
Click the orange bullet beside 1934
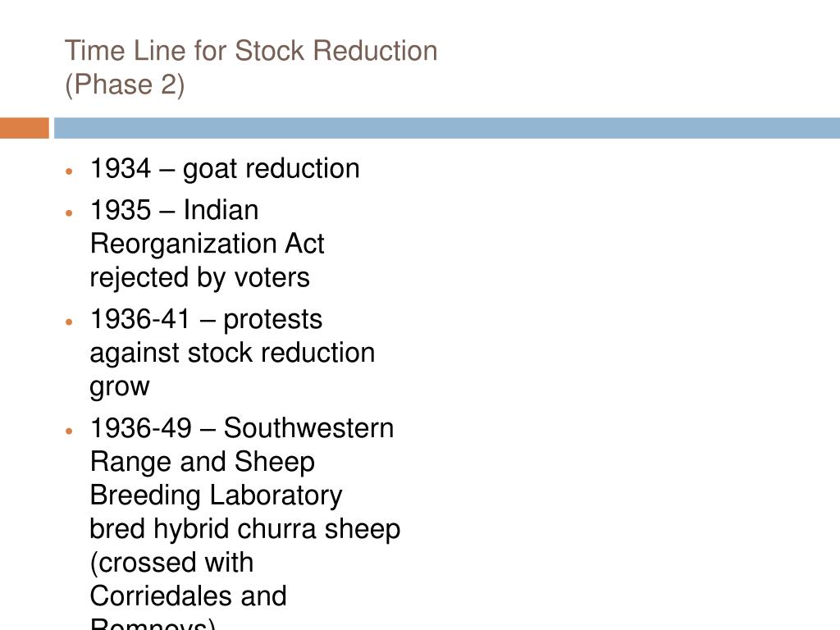[x=69, y=171]
